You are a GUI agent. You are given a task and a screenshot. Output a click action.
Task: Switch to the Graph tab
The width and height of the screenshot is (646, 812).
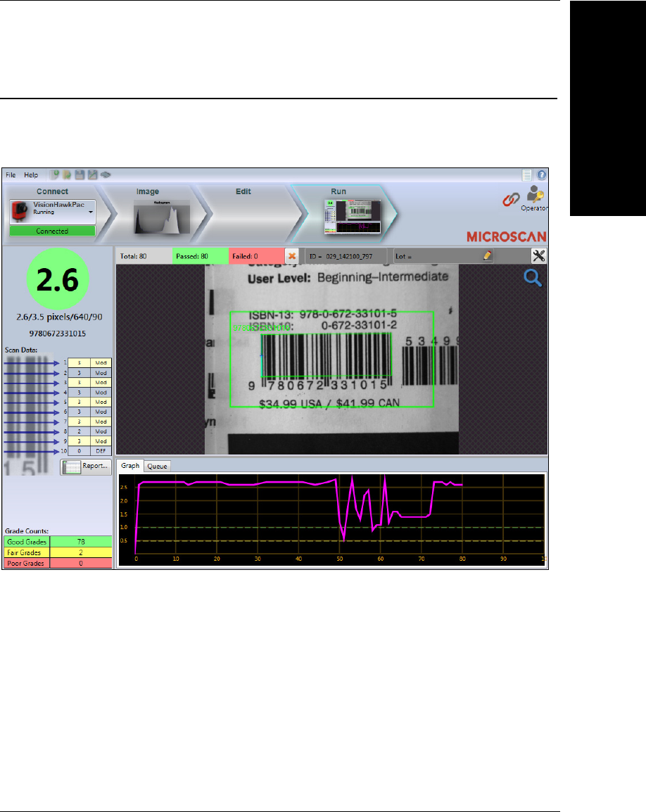130,466
